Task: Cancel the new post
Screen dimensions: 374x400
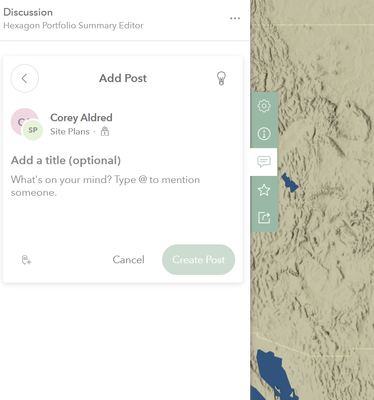Action: [x=128, y=260]
